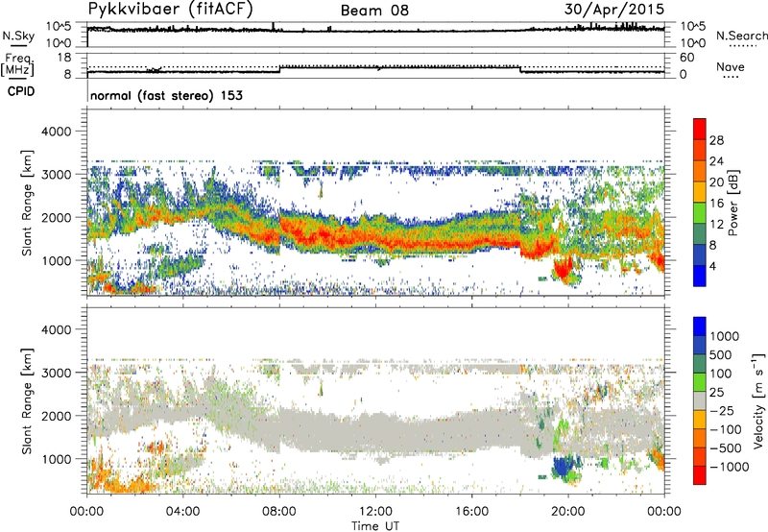
Task: Pick the red top segment of the power colorbar
Action: [700, 130]
